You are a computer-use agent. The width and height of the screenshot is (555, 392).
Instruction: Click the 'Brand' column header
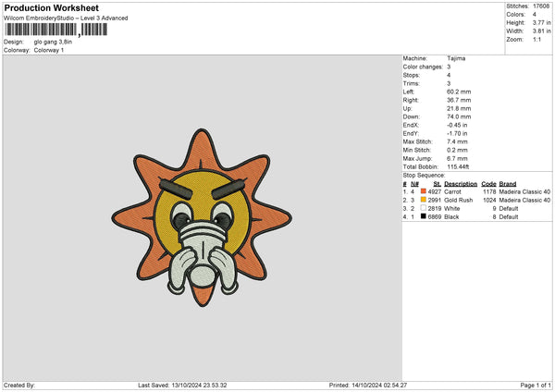(x=508, y=184)
